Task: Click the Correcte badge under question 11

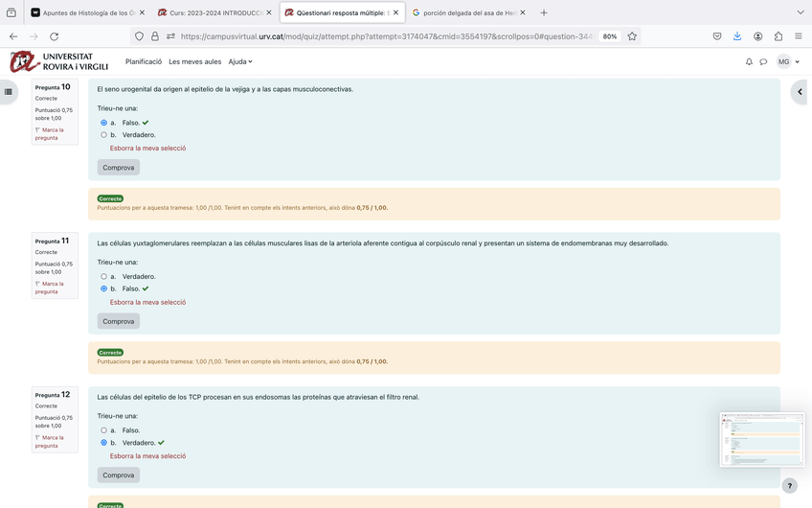Action: click(110, 353)
